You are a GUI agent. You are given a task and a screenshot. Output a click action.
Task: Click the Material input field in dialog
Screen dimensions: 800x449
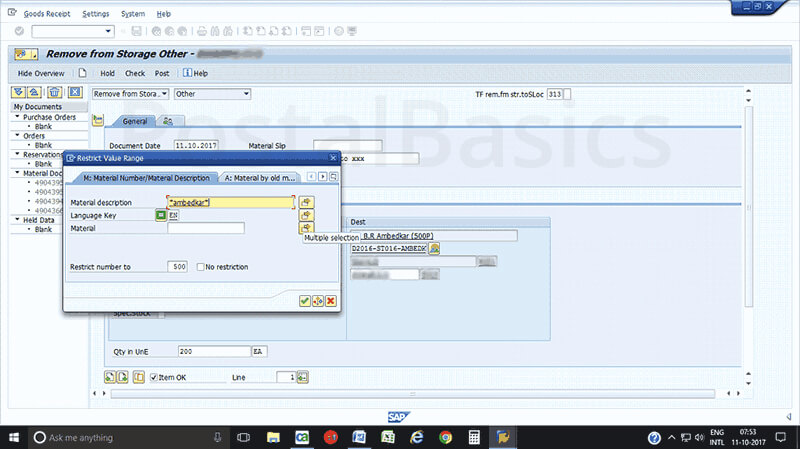206,228
